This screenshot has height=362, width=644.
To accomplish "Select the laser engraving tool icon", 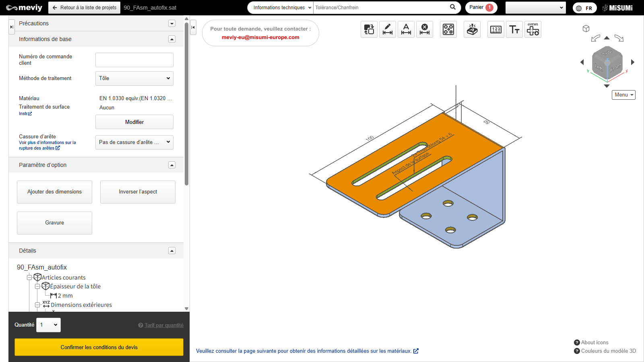I will pyautogui.click(x=472, y=29).
